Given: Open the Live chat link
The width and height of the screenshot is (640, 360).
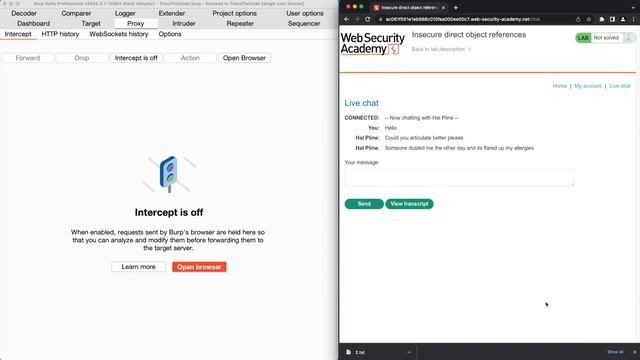Looking at the screenshot, I should click(620, 86).
